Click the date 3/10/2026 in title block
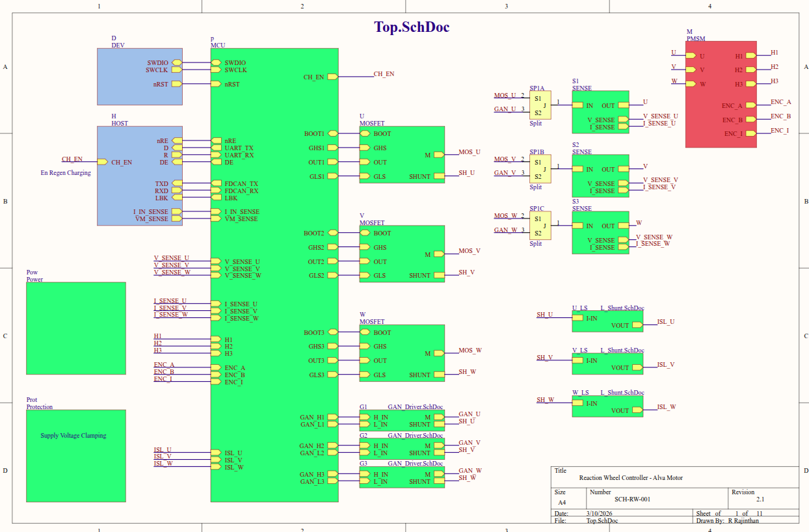The height and width of the screenshot is (532, 809). (x=600, y=513)
